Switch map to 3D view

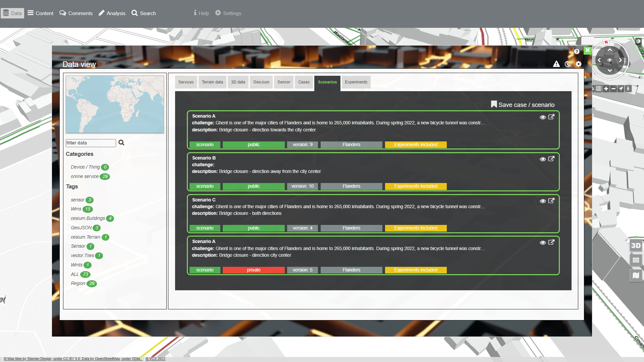pos(636,246)
